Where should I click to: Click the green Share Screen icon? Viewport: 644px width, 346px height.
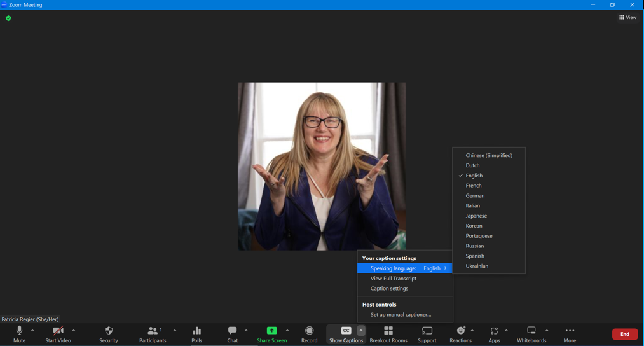(x=271, y=330)
